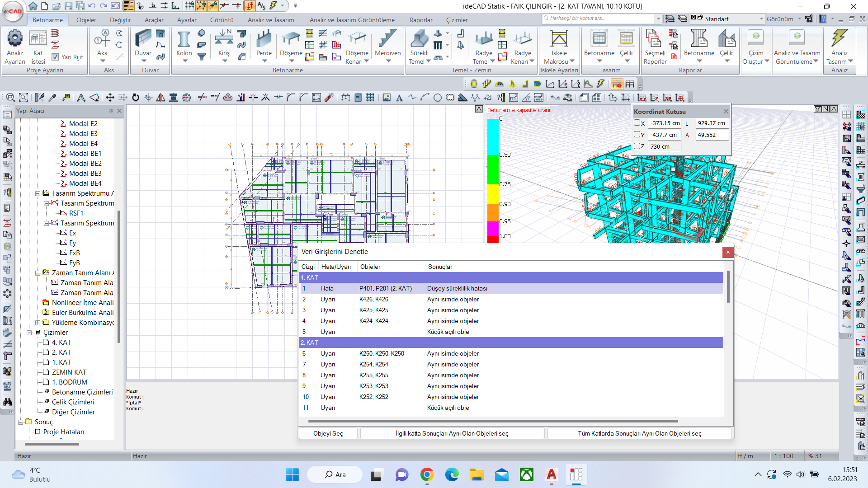
Task: Open File Explorer from taskbar
Action: pos(476,474)
